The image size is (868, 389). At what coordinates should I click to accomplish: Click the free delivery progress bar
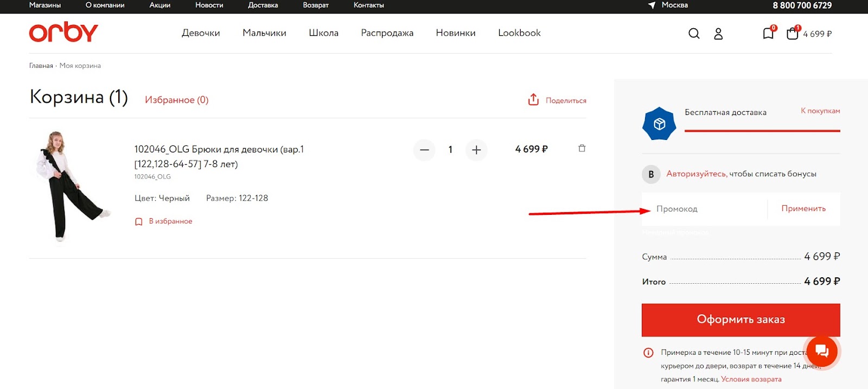[x=762, y=131]
